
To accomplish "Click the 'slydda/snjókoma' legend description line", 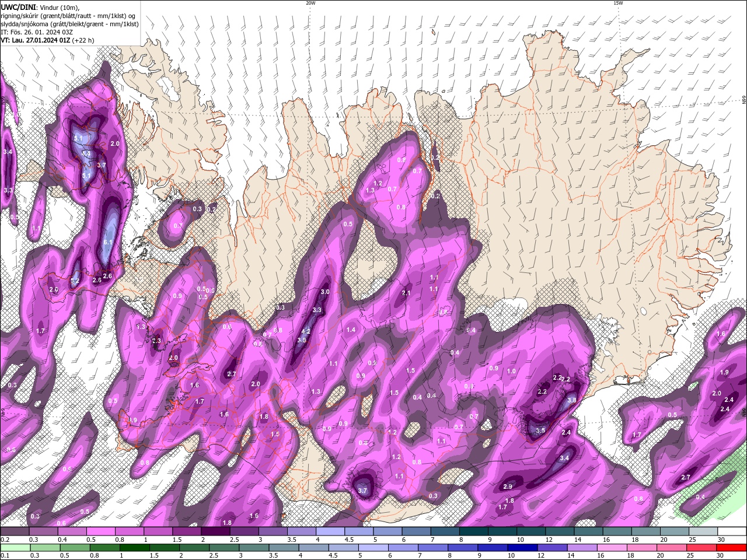I will click(x=69, y=23).
